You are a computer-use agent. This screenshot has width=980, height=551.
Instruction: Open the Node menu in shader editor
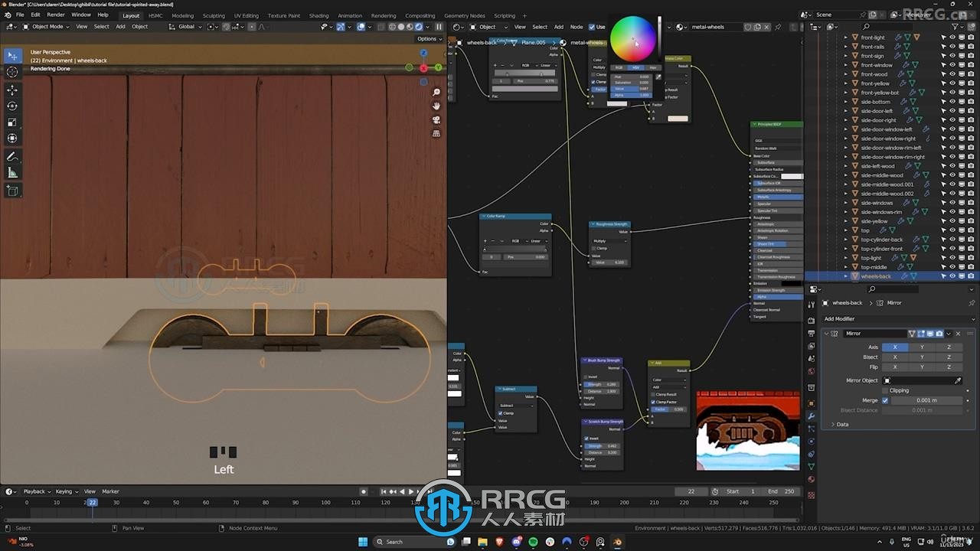pos(577,27)
